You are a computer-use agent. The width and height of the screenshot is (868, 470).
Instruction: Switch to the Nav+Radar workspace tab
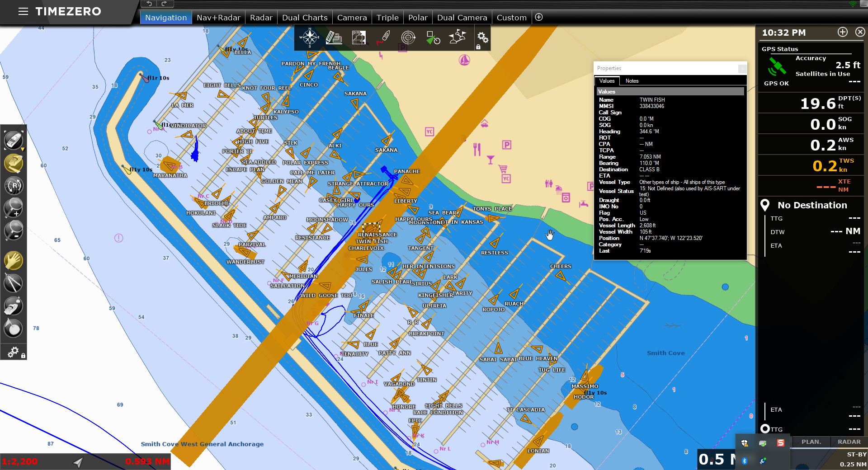tap(218, 18)
